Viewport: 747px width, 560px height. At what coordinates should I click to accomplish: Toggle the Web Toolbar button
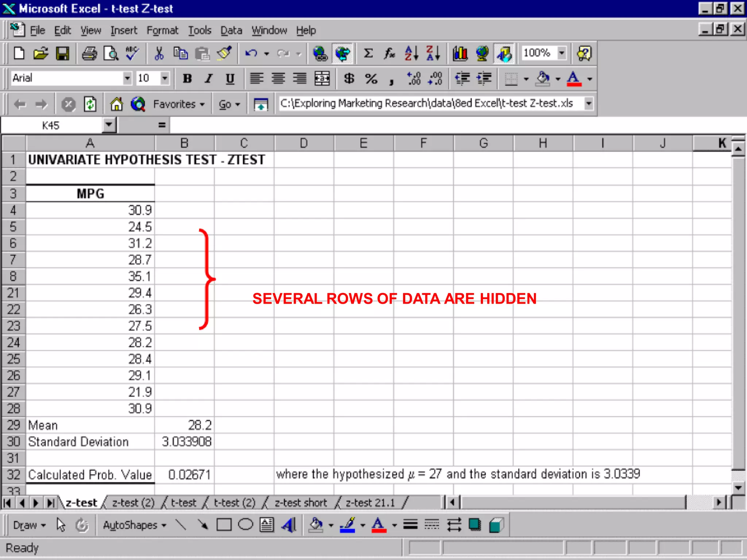coord(342,54)
